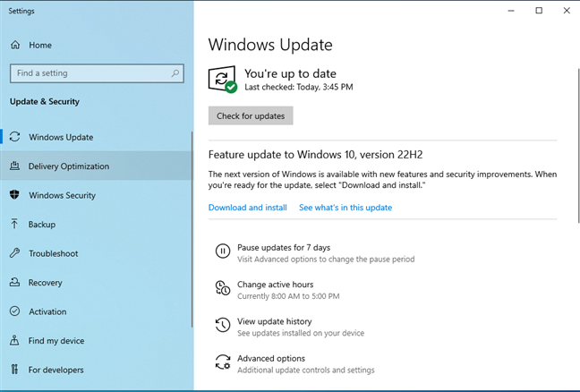
Task: Click the Delivery Optimization sidebar icon
Action: (15, 166)
